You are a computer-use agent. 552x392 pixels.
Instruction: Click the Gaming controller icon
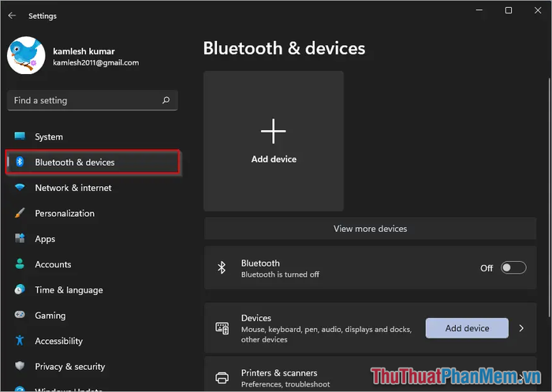(20, 314)
